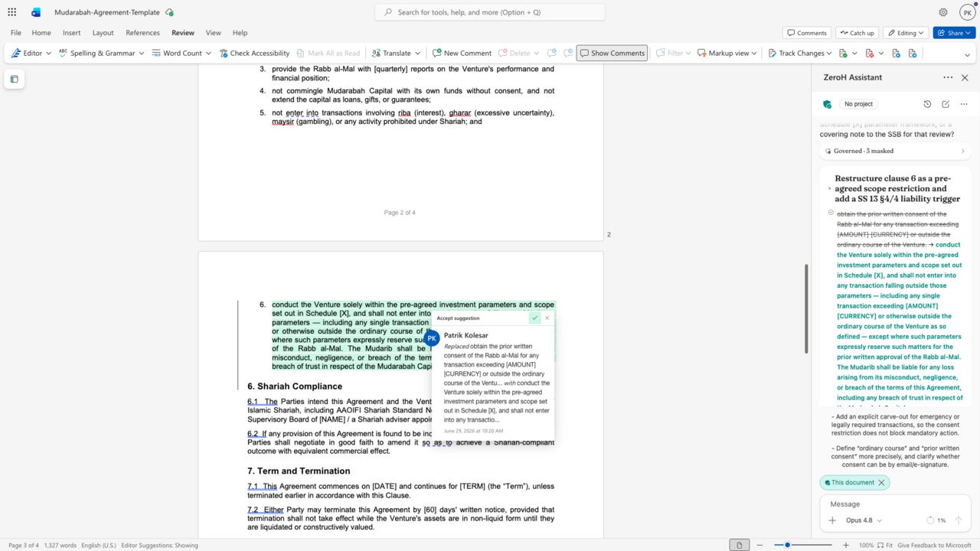Open the Help tab
This screenshot has width=980, height=551.
240,33
